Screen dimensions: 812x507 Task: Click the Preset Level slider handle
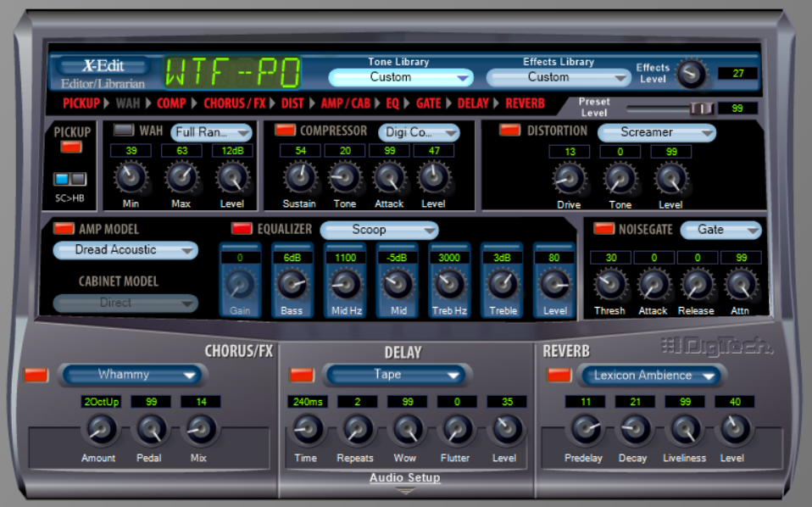point(702,109)
